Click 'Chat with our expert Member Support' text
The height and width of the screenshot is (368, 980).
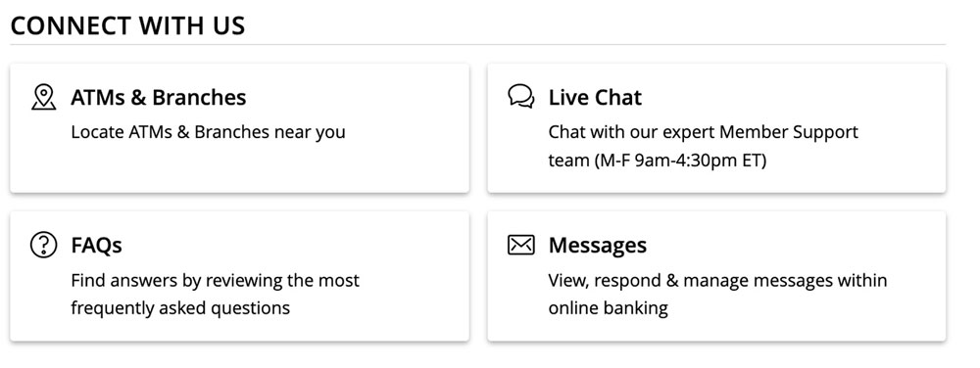(x=703, y=132)
